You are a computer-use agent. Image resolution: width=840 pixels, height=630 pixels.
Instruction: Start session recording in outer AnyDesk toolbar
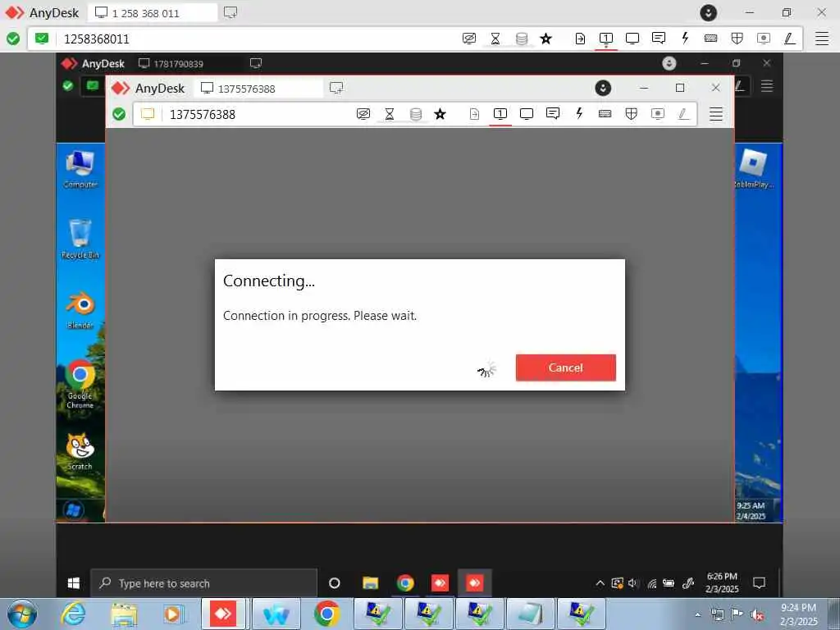pyautogui.click(x=764, y=39)
